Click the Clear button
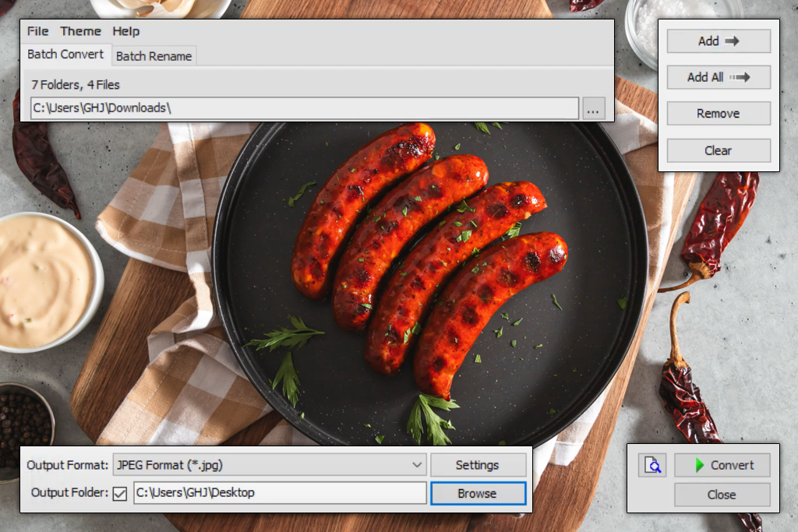This screenshot has height=532, width=798. pyautogui.click(x=719, y=150)
